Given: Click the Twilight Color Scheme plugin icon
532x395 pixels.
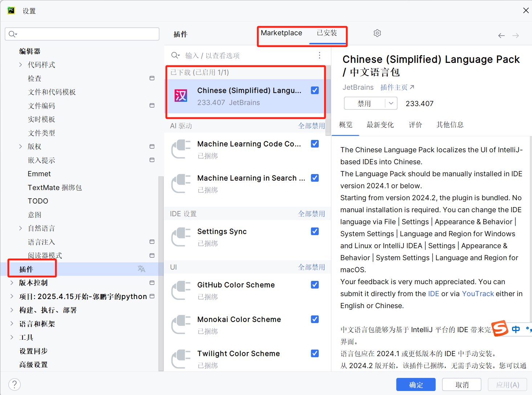Looking at the screenshot, I should pos(181,359).
